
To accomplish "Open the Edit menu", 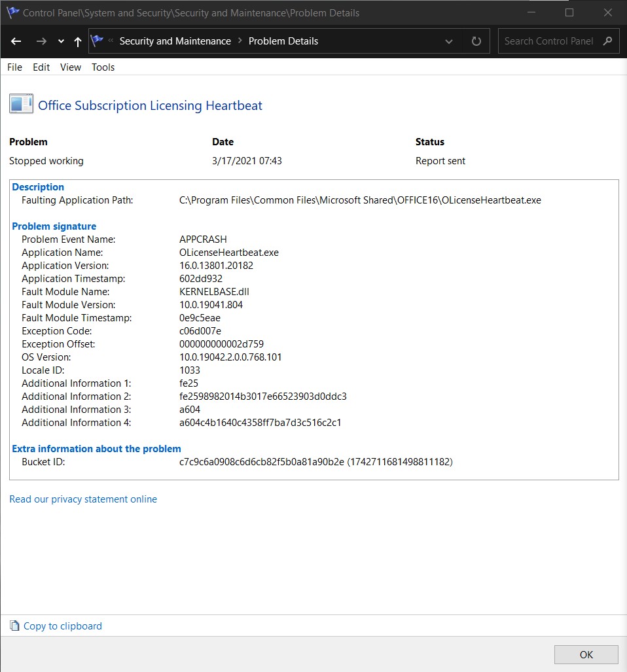I will click(41, 67).
